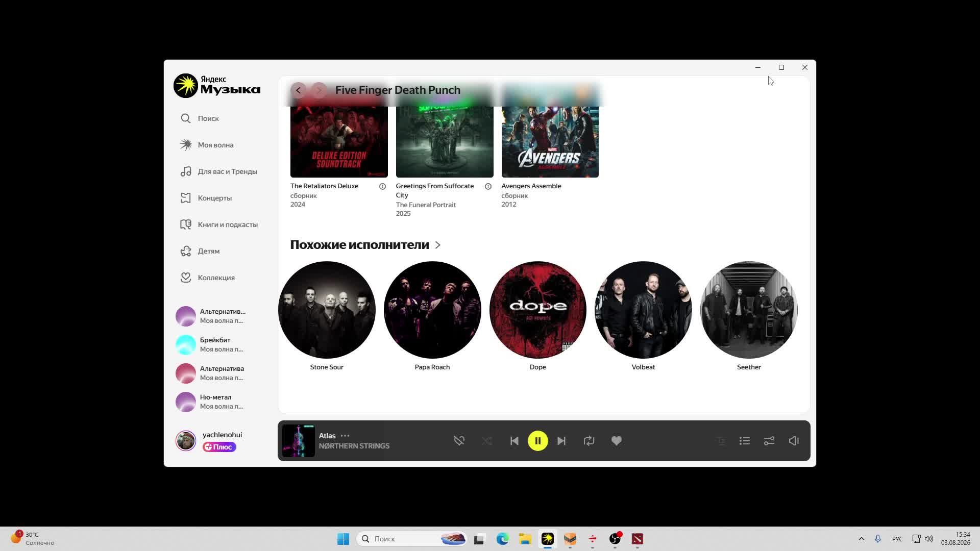Show the song lyrics
The width and height of the screenshot is (980, 551).
click(x=721, y=441)
